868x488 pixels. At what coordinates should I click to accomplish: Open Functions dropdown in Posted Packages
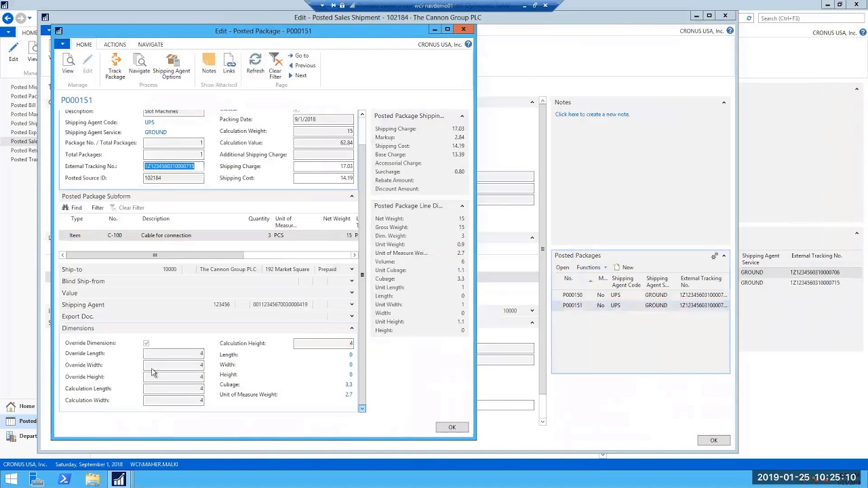click(591, 267)
